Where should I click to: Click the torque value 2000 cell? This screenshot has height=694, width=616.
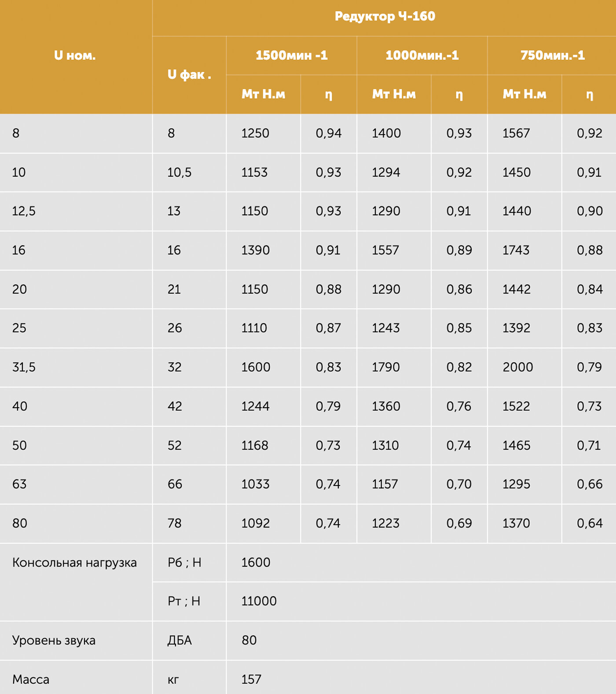517,367
